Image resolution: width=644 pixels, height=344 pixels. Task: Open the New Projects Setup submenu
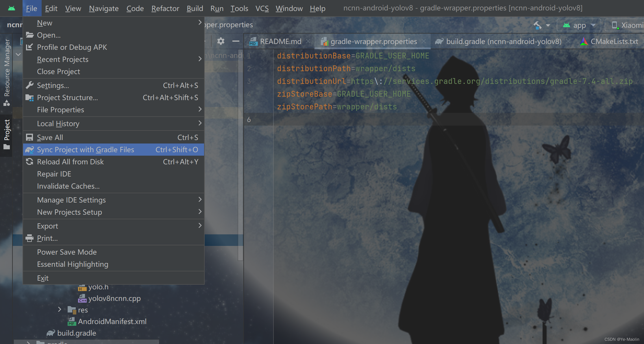pyautogui.click(x=113, y=212)
